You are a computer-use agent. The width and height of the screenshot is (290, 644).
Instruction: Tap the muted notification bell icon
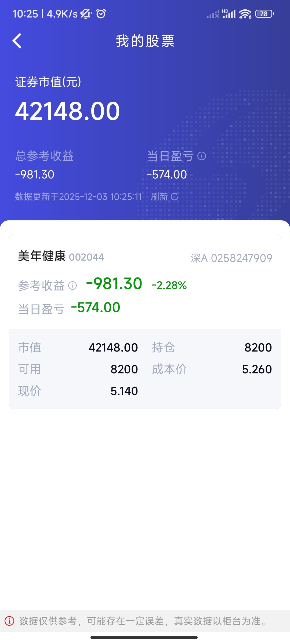click(x=86, y=14)
